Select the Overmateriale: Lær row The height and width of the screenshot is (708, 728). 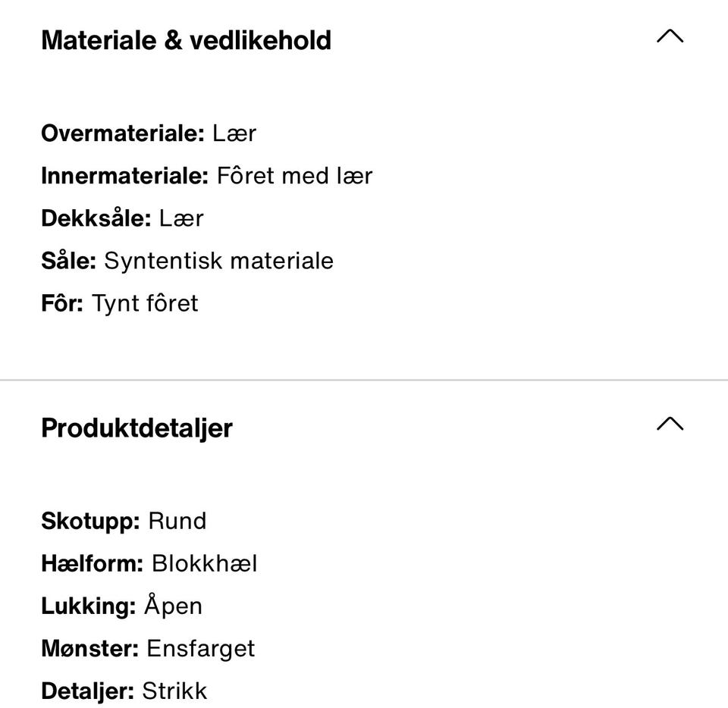pyautogui.click(x=149, y=133)
